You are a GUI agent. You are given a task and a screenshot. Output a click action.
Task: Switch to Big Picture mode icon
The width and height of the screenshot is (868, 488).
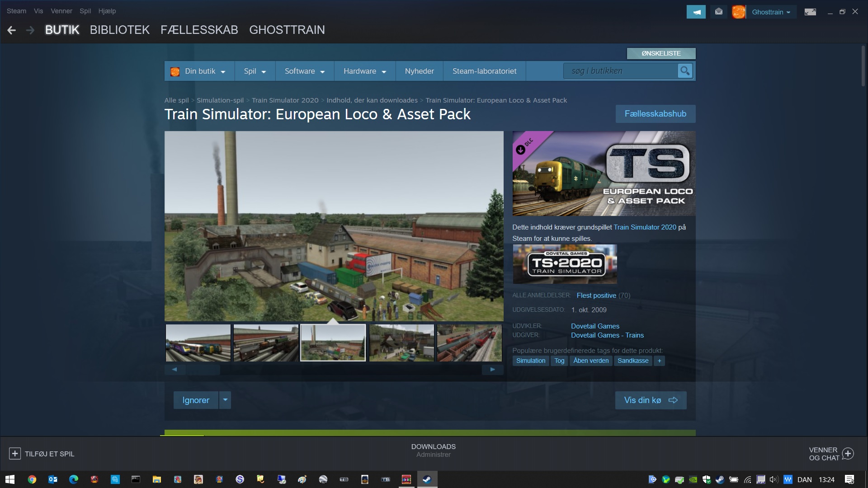coord(810,12)
